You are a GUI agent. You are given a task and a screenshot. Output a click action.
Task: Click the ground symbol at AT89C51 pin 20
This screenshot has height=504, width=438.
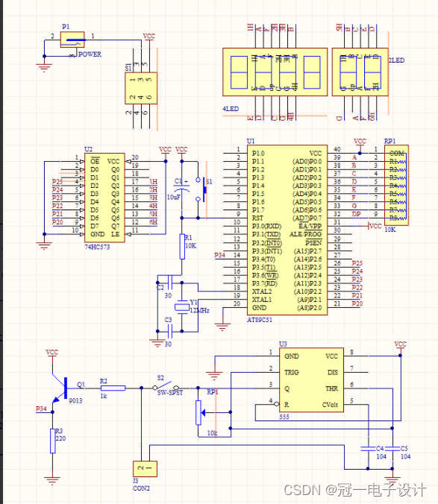(222, 327)
